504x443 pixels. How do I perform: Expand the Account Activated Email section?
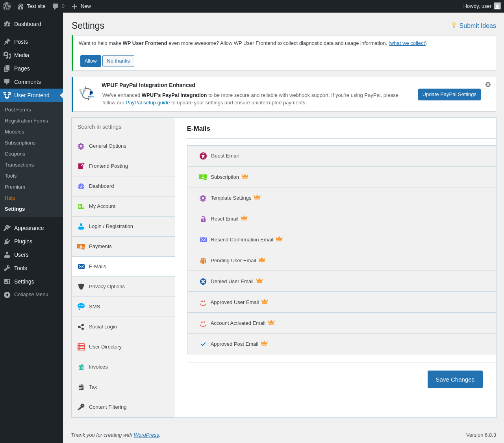point(341,323)
